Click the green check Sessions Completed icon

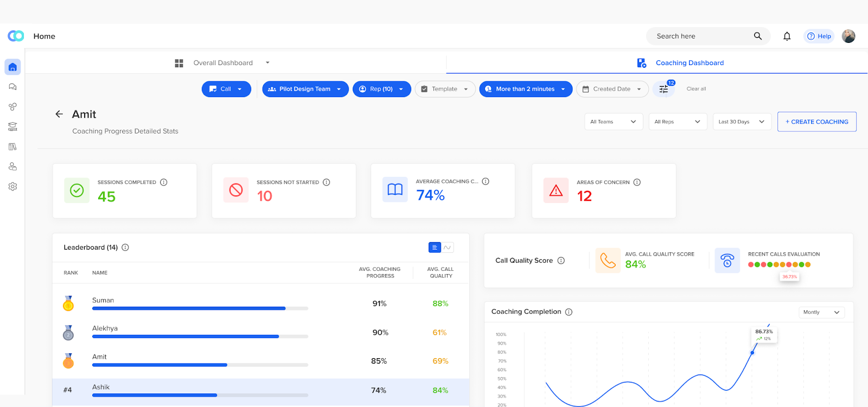click(x=76, y=190)
